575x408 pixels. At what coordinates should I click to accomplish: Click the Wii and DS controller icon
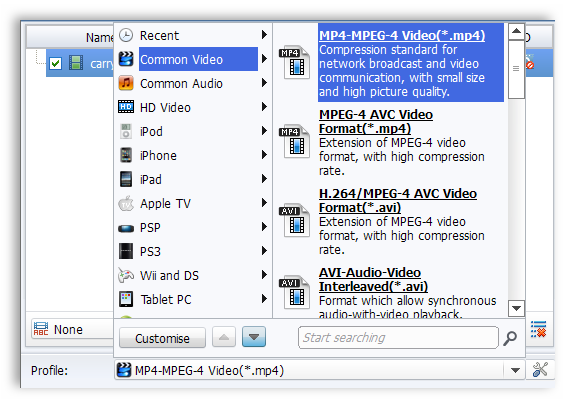[x=126, y=275]
